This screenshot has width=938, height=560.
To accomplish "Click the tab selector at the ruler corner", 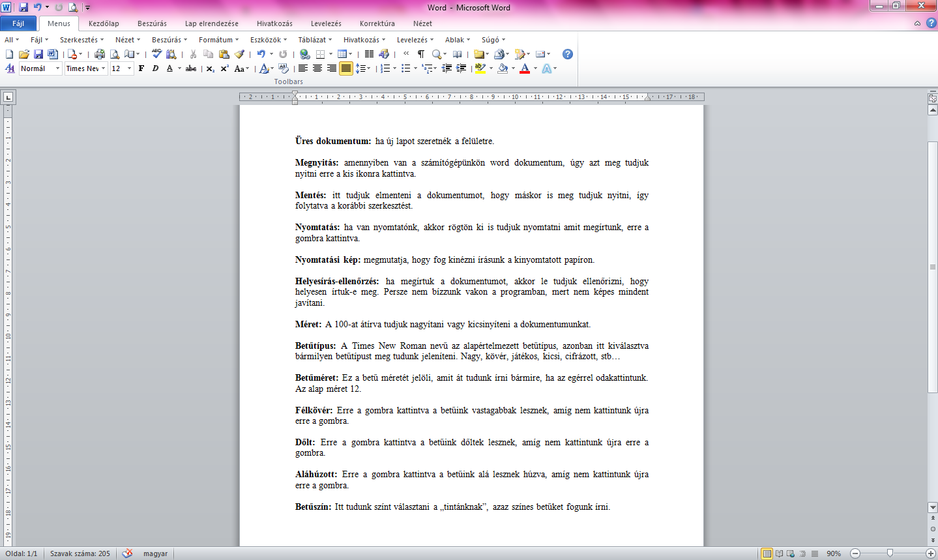I will click(8, 97).
